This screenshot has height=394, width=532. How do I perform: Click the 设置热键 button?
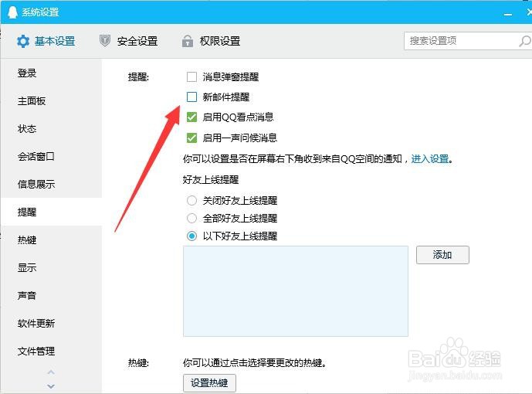209,383
